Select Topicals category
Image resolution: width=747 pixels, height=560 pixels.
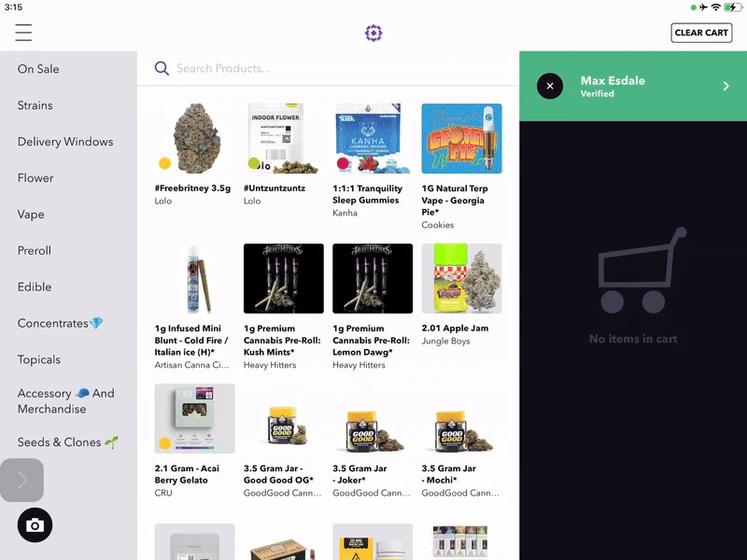[38, 359]
